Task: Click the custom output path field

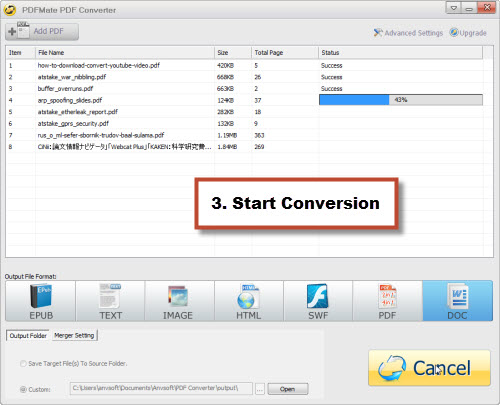Action: click(161, 388)
